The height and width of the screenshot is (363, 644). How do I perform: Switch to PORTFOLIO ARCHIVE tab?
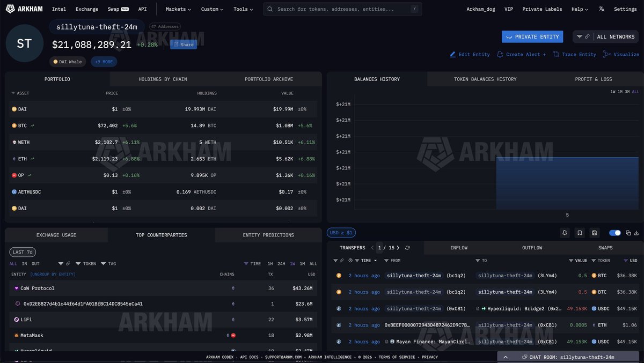[x=269, y=79]
